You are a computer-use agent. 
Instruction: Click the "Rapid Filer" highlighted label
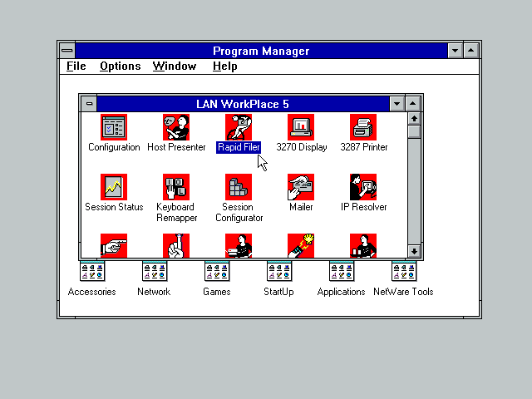point(239,147)
